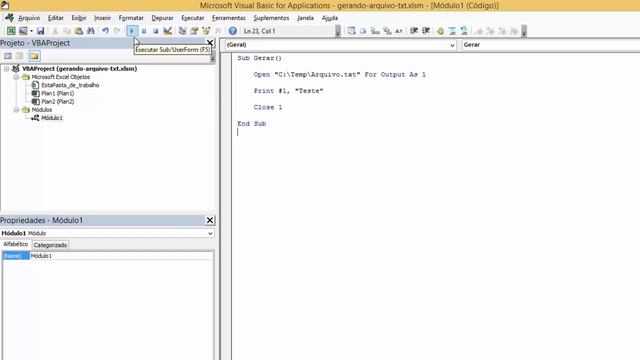The height and width of the screenshot is (360, 640).
Task: Toggle Design Mode icon
Action: click(167, 31)
